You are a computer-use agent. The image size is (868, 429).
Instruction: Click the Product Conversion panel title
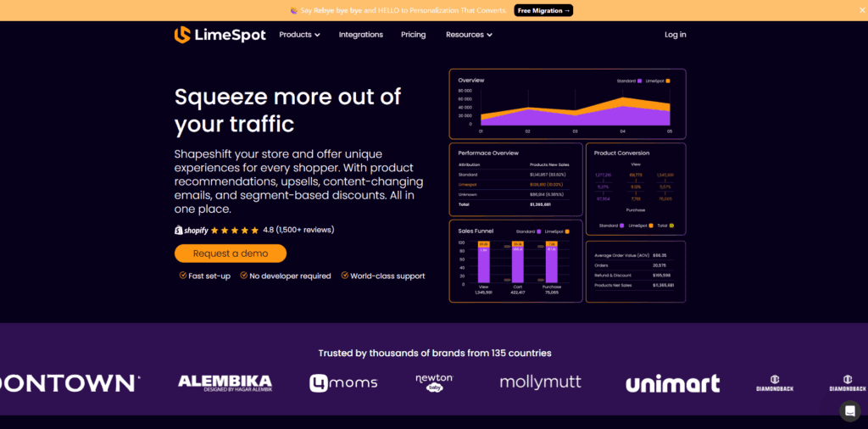[x=621, y=153]
